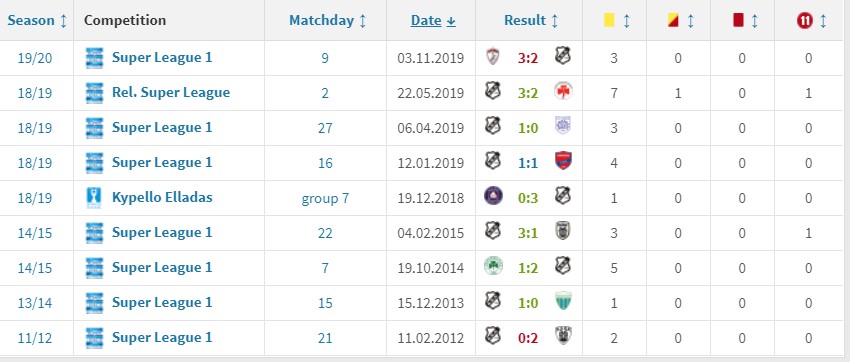This screenshot has height=362, width=850.
Task: Open the group 7 matchday link
Action: 325,198
